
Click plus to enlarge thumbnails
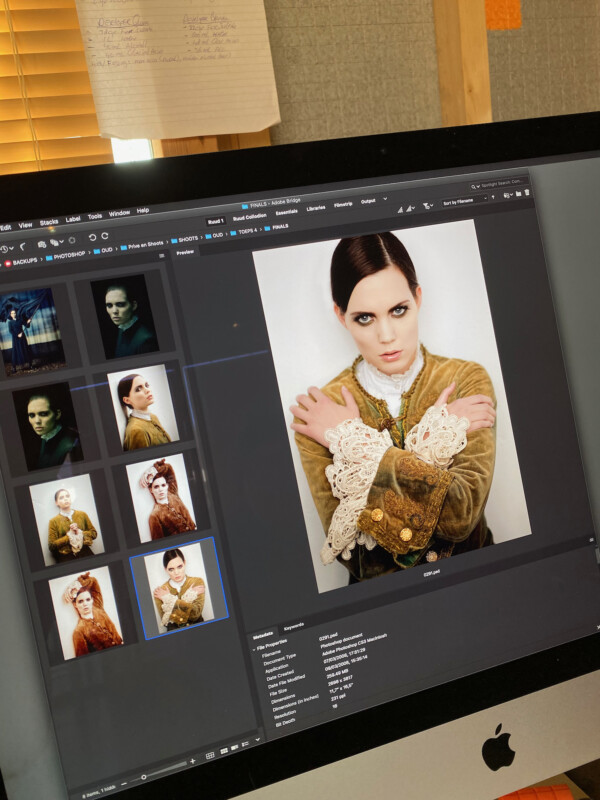(193, 761)
